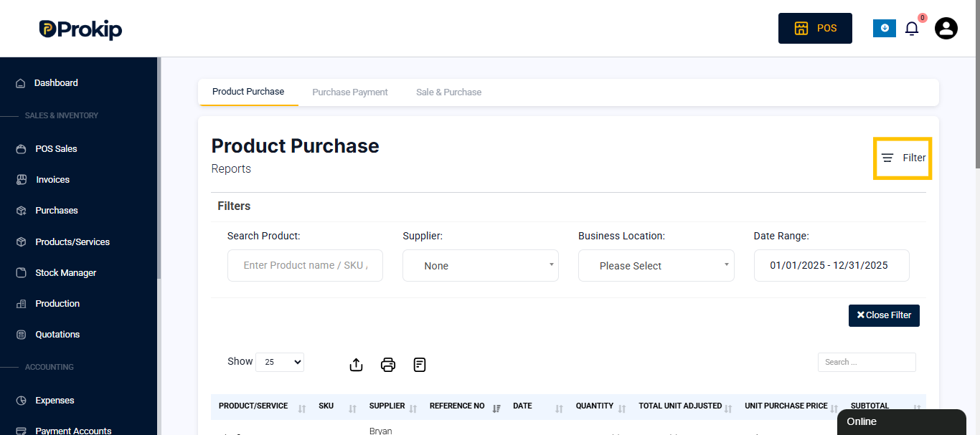Click the Close Filter button
The height and width of the screenshot is (435, 980).
click(x=884, y=315)
